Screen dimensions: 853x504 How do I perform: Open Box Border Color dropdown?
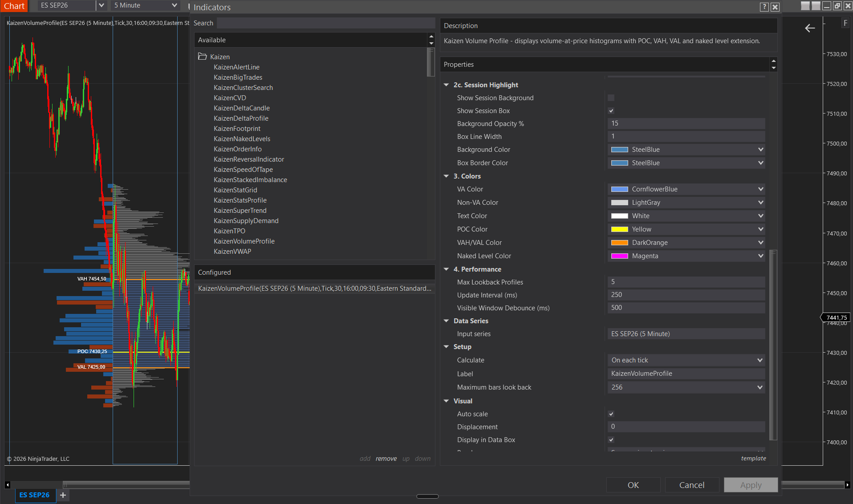(x=686, y=163)
